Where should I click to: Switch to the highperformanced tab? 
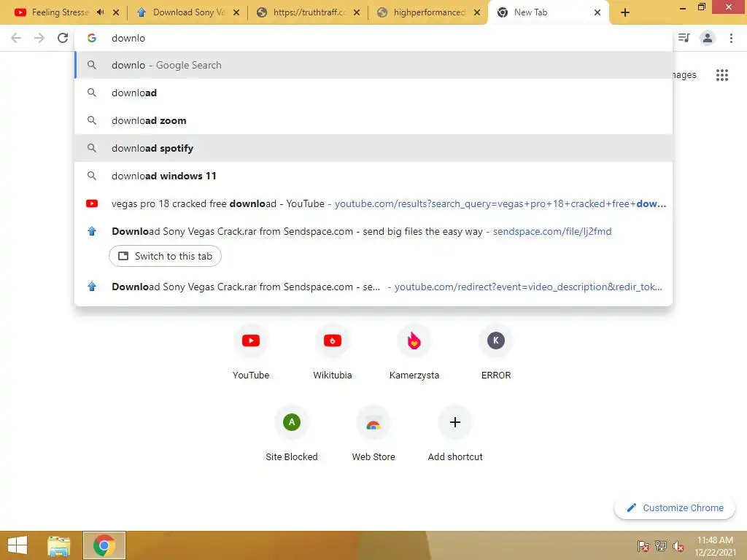[x=429, y=12]
